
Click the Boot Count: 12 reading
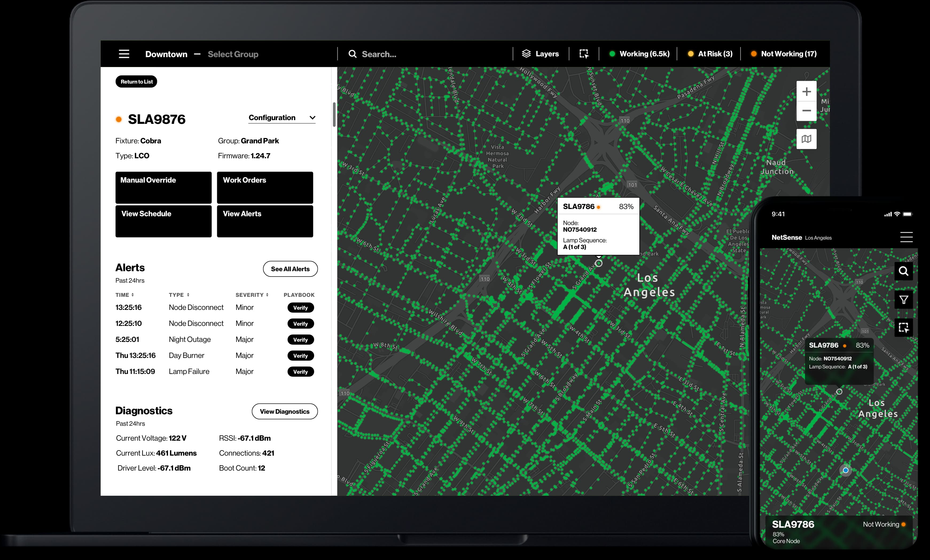242,468
